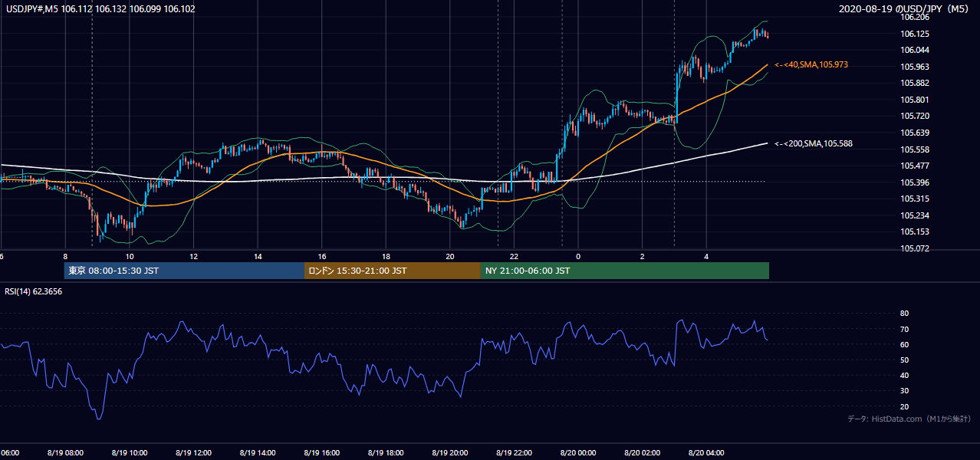Click the RSI axis level 30
The height and width of the screenshot is (460, 980).
[905, 391]
